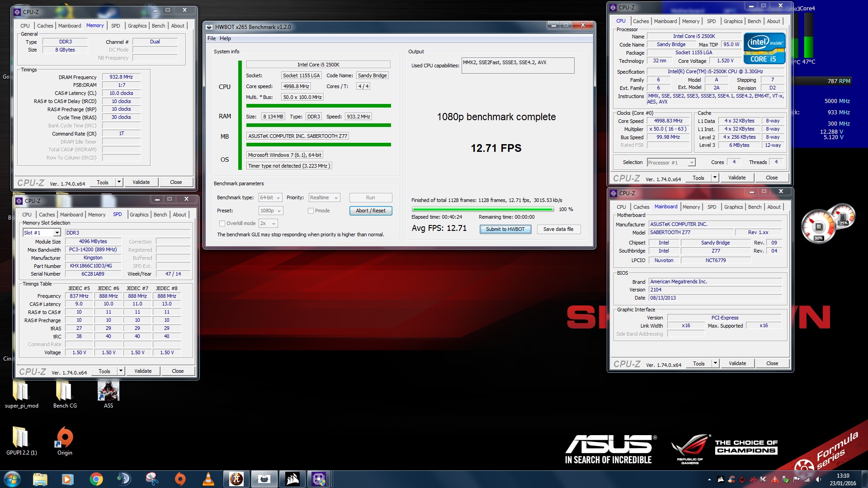868x488 pixels.
Task: Open Mainboard tab in CPU-Z SPD window
Action: pyautogui.click(x=71, y=215)
